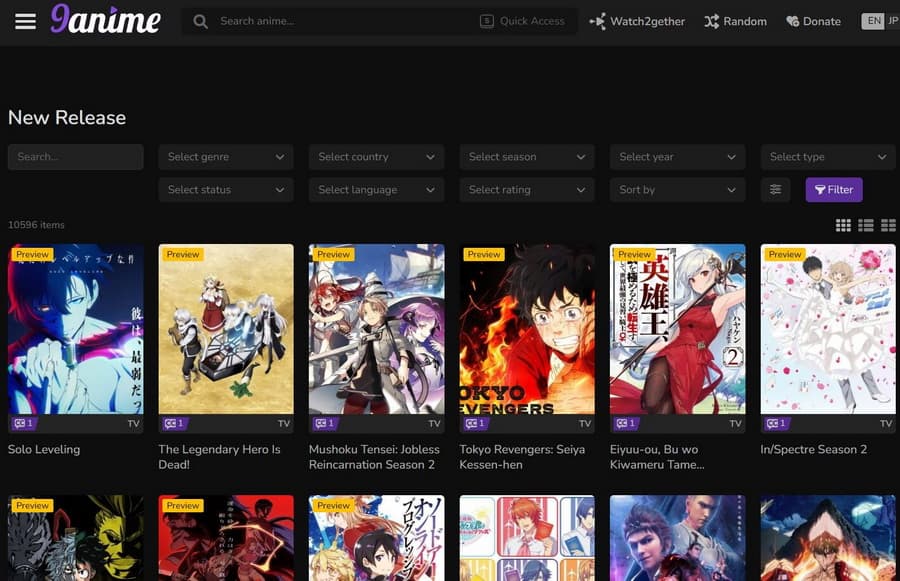The height and width of the screenshot is (581, 900).
Task: Switch to list view layout
Action: (866, 225)
